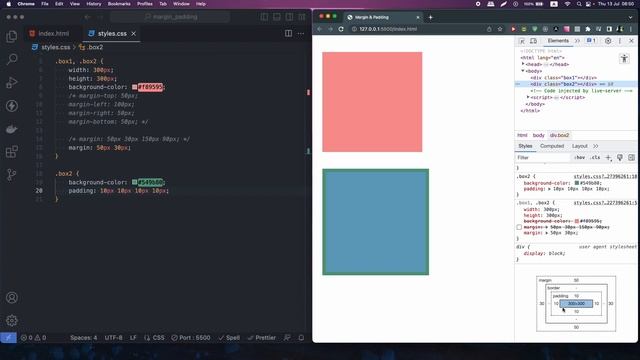This screenshot has height=360, width=640.
Task: Click the remote window indicator in status bar
Action: 8,338
